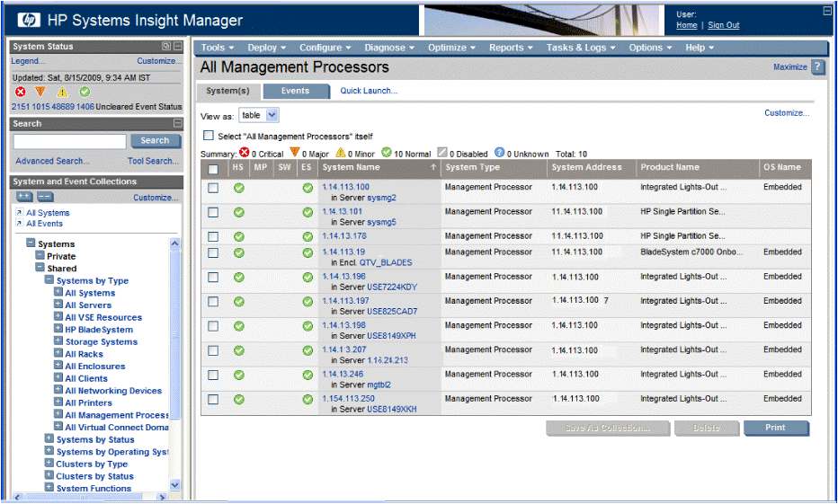Click the tree panel vertical scrollbar up arrow

coord(174,243)
